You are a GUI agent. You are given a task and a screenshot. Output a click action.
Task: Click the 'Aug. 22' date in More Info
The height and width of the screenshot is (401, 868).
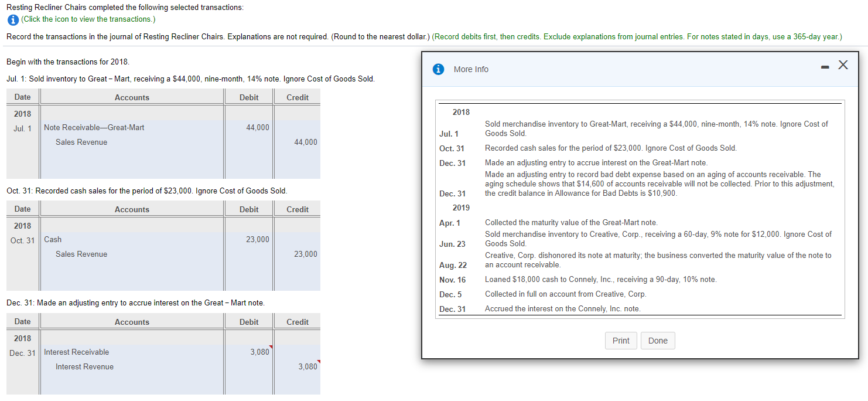[x=453, y=266]
